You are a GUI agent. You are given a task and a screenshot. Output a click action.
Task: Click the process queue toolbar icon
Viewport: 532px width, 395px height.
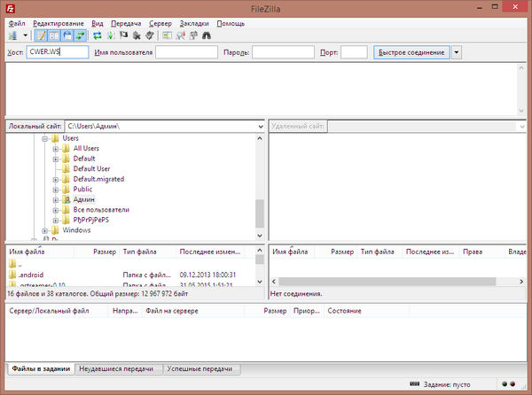tap(110, 35)
